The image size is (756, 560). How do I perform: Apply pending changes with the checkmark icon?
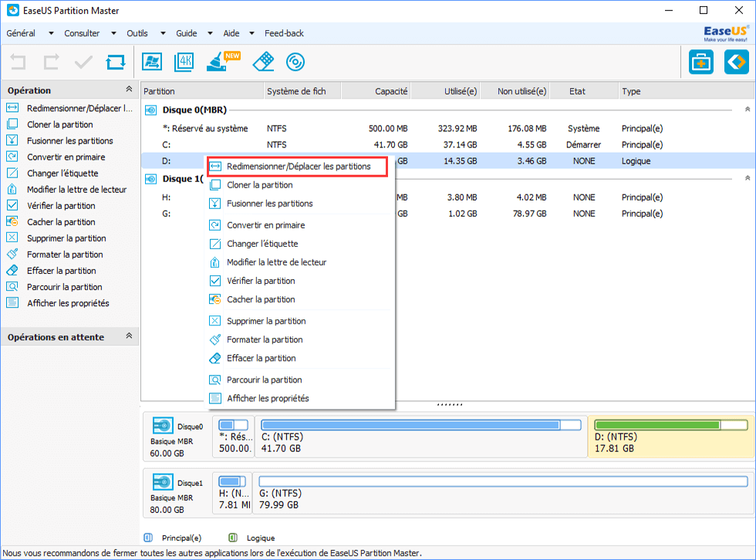pos(83,62)
